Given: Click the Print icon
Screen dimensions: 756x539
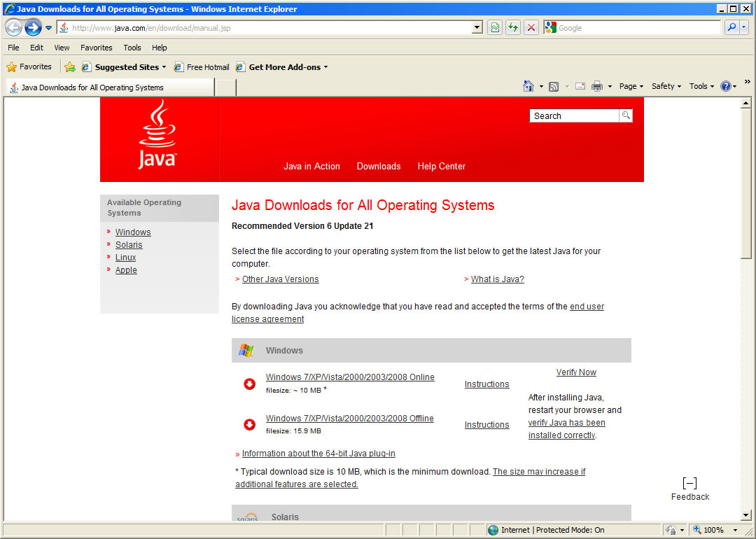Looking at the screenshot, I should (x=597, y=86).
